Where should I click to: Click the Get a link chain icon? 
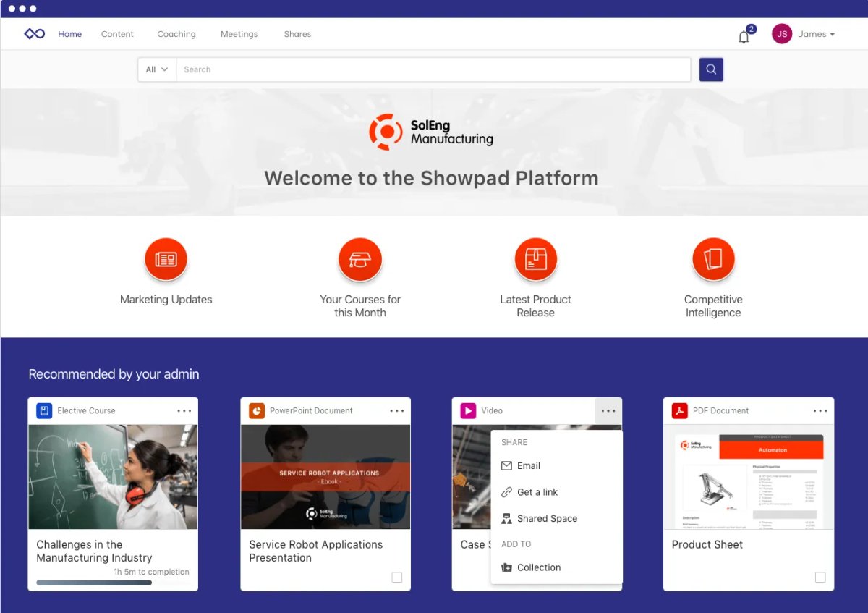point(506,492)
